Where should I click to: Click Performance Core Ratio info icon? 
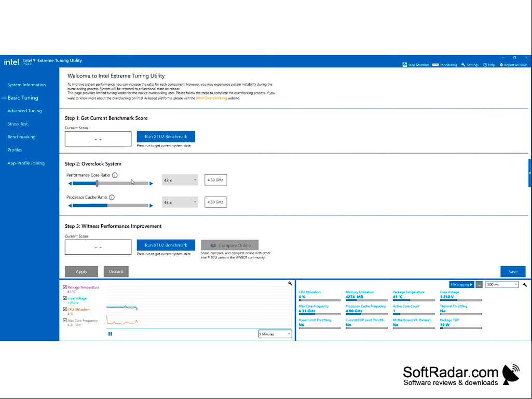tap(115, 175)
